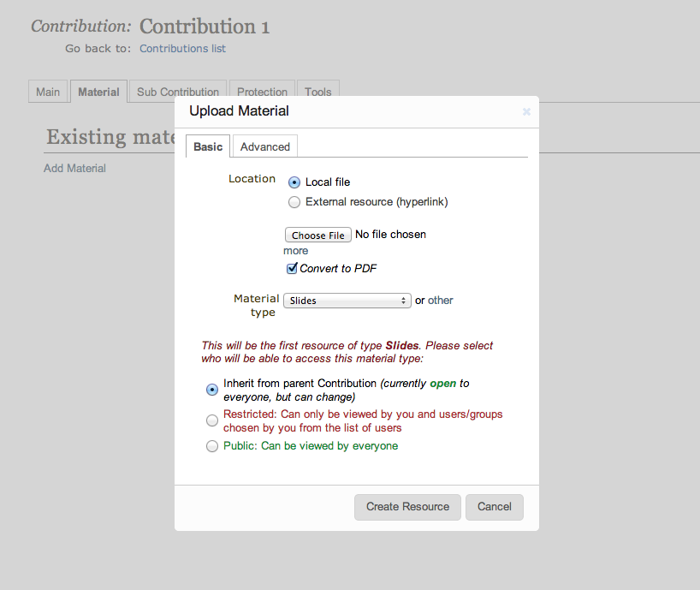Screen dimensions: 700x590
Task: Click the 'other' material type link
Action: pyautogui.click(x=440, y=300)
